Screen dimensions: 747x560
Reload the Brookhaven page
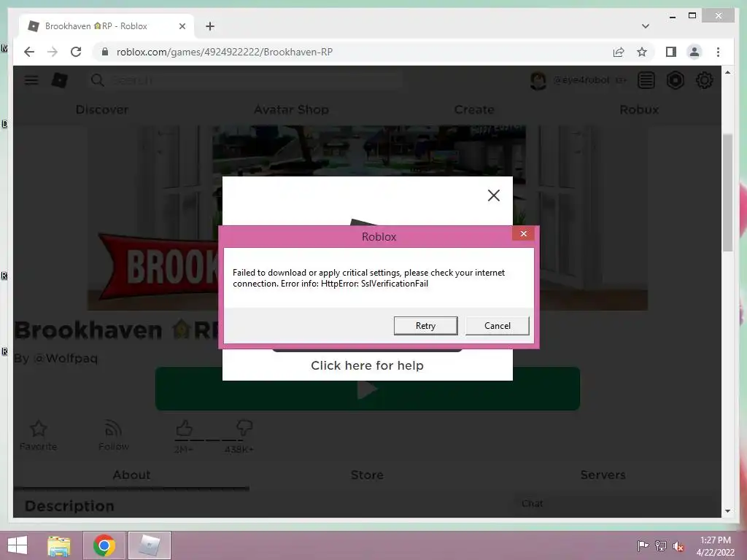(76, 52)
